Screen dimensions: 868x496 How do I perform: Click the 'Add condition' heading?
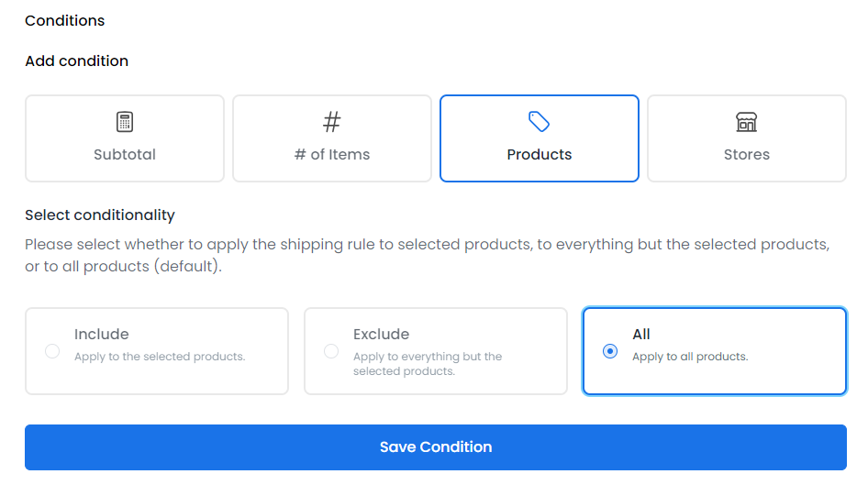(77, 61)
